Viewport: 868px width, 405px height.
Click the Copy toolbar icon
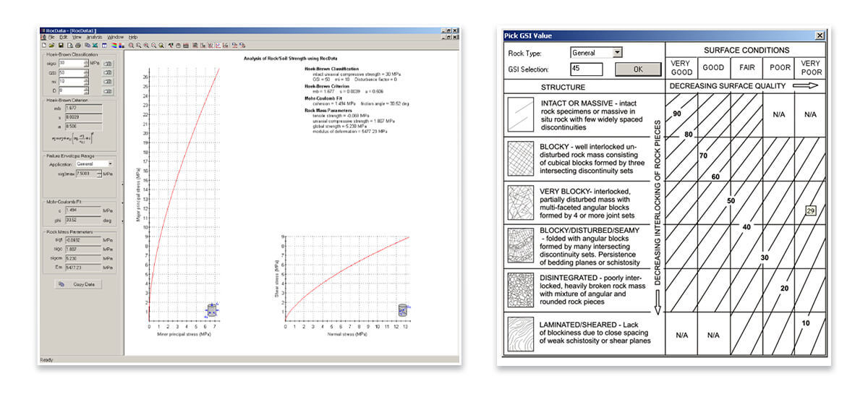[88, 45]
